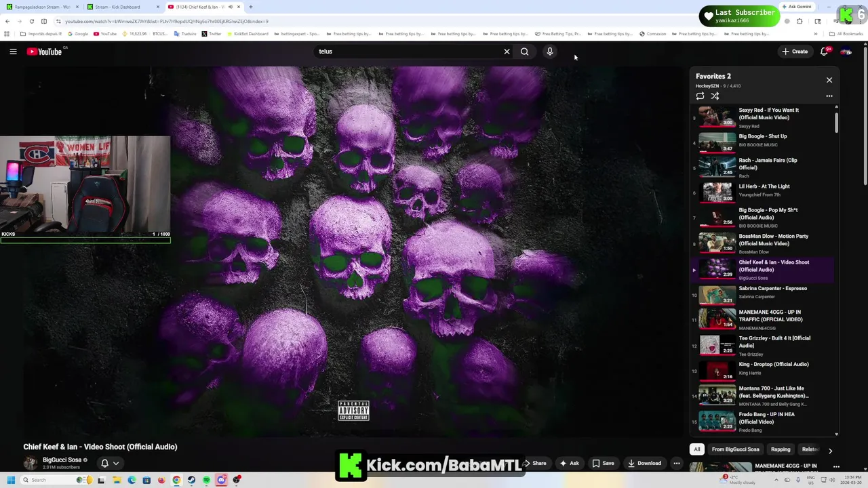Clear the search box text

tap(507, 52)
